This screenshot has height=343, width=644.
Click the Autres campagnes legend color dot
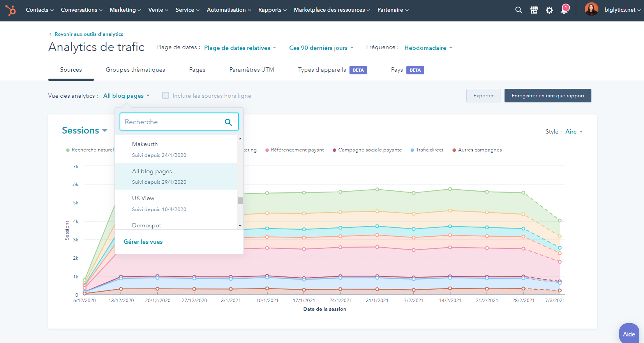click(x=454, y=150)
